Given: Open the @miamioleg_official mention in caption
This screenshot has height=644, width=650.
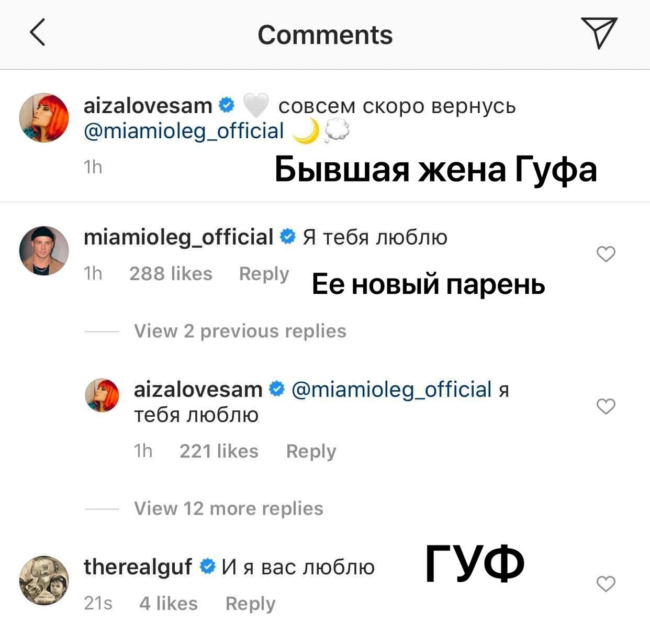Looking at the screenshot, I should [184, 131].
